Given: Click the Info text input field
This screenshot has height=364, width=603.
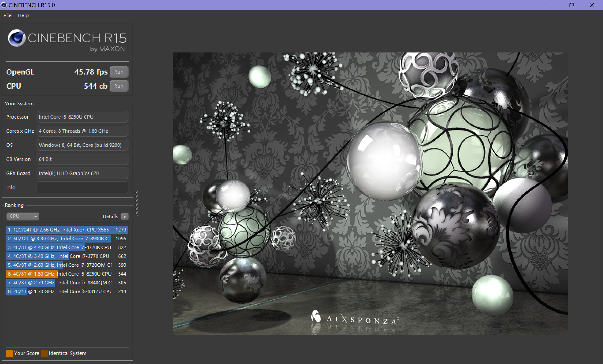Looking at the screenshot, I should click(82, 187).
